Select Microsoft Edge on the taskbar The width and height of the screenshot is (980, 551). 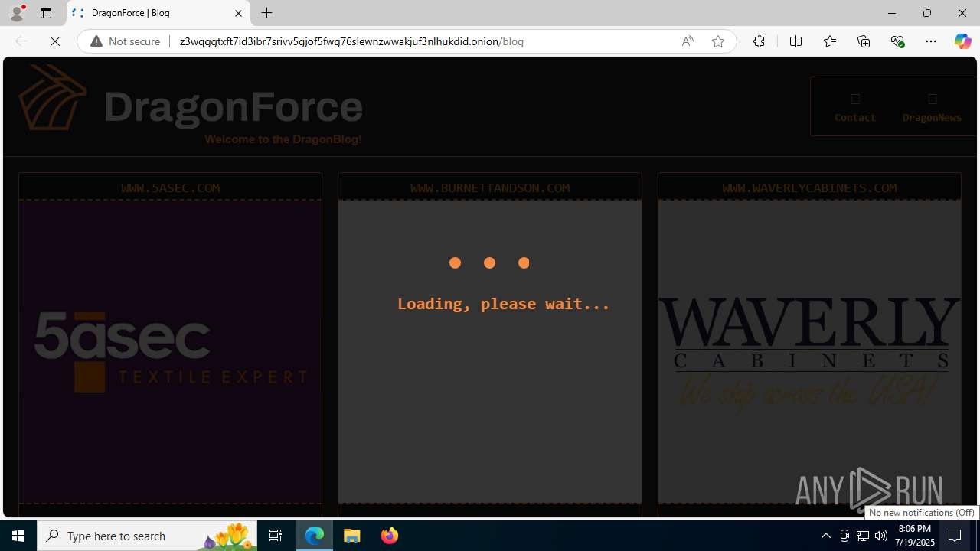click(315, 536)
